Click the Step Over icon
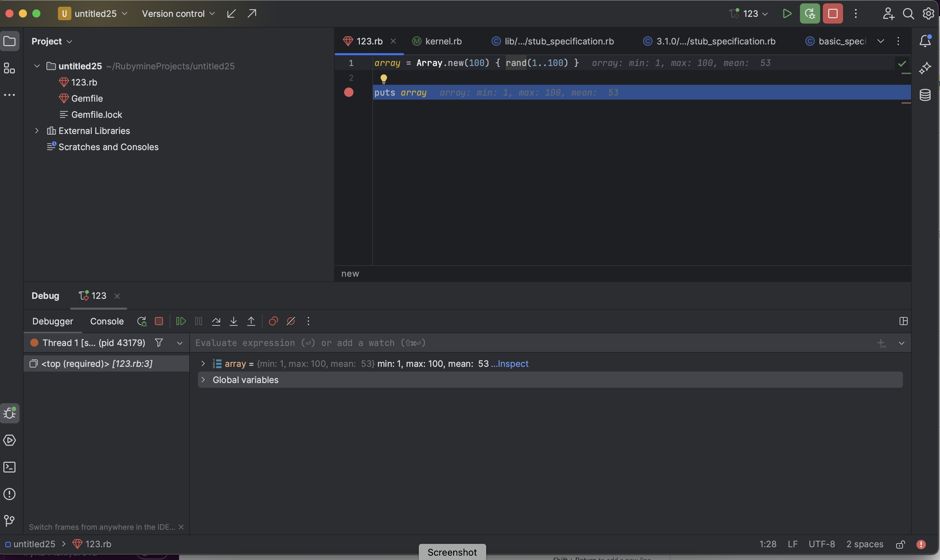 pos(216,321)
